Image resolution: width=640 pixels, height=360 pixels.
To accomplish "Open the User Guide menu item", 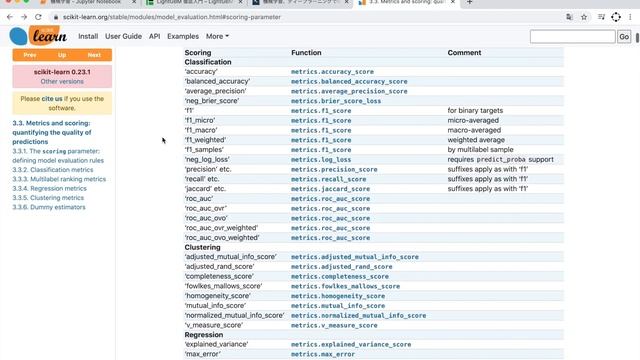I will (x=123, y=36).
